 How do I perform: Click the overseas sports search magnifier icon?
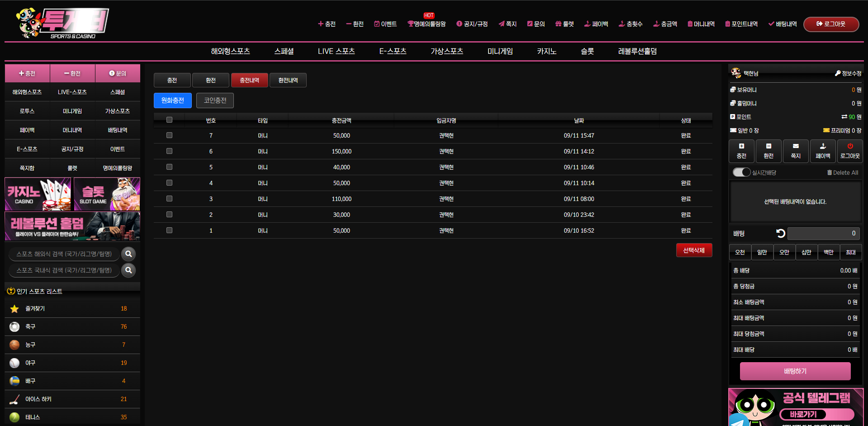click(x=128, y=254)
